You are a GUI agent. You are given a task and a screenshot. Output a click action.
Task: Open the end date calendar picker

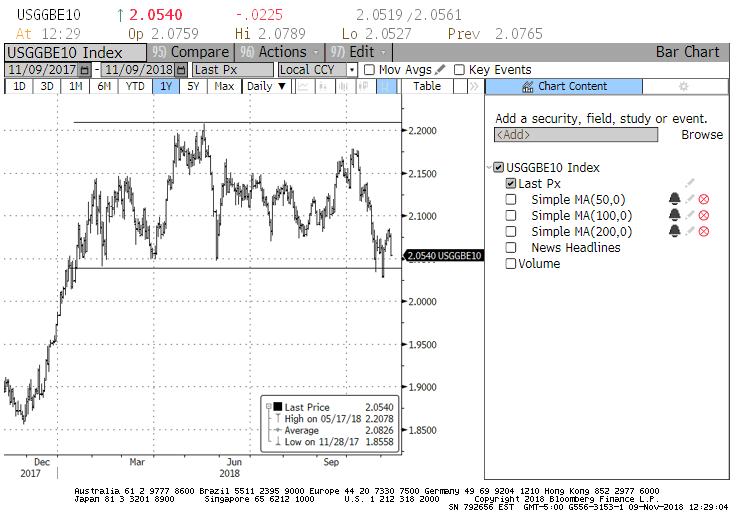coord(181,70)
